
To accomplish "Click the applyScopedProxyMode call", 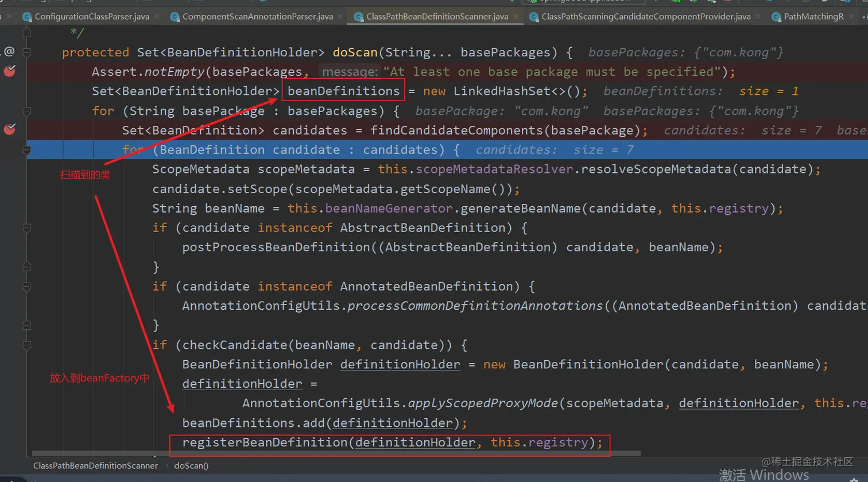I will point(483,403).
